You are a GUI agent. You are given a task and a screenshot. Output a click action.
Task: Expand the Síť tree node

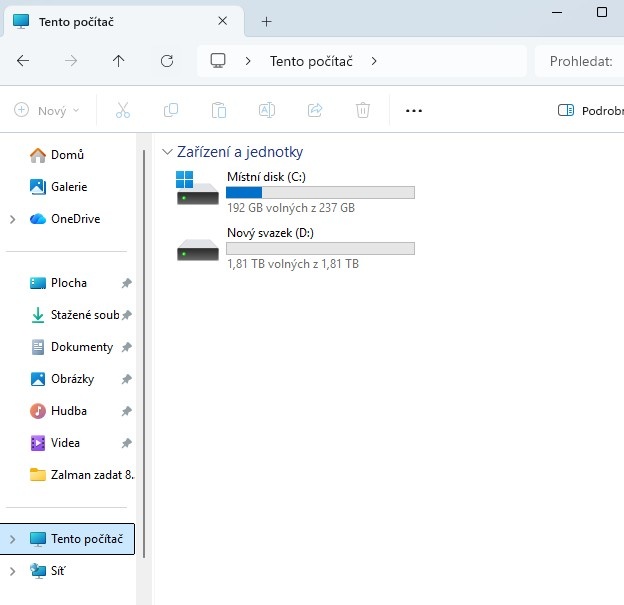(12, 571)
